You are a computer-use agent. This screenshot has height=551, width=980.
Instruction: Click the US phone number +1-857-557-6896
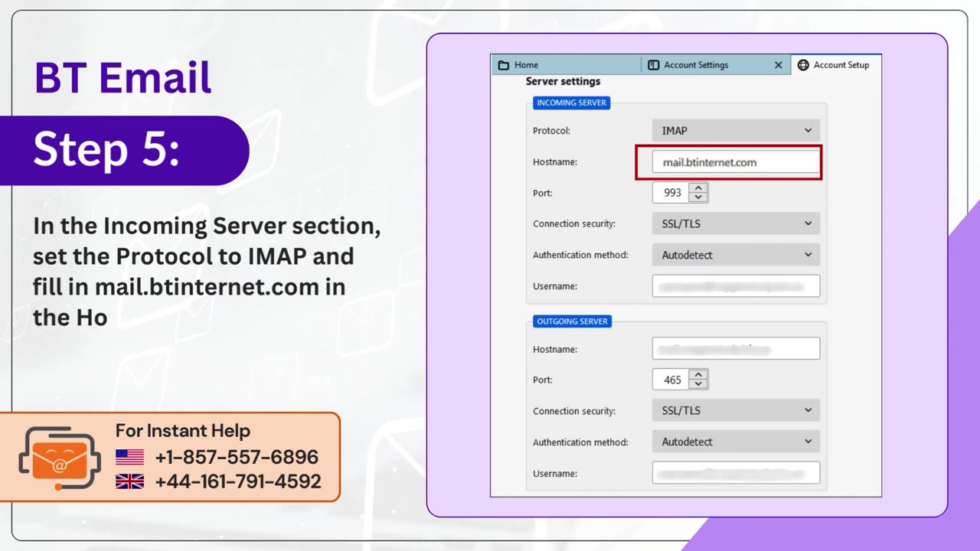pyautogui.click(x=237, y=458)
